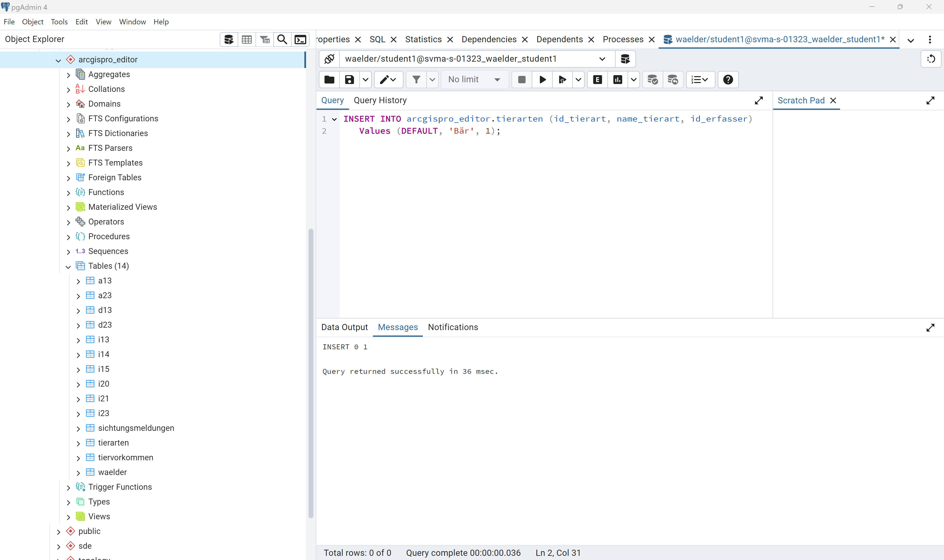
Task: Click the Open File folder icon
Action: coord(329,80)
